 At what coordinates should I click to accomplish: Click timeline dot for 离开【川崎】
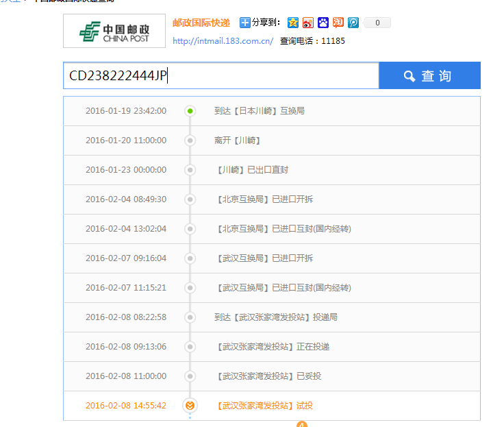(x=190, y=141)
